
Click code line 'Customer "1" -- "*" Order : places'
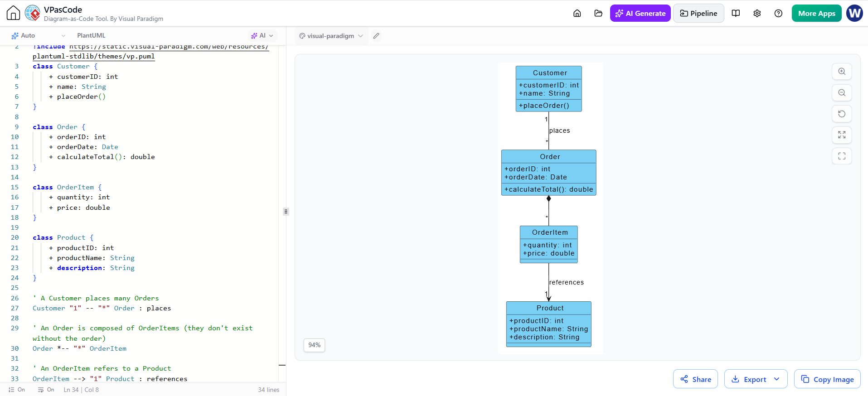(102, 308)
